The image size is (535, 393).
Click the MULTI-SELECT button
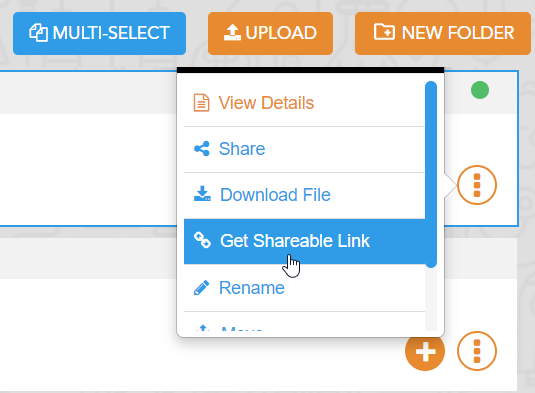point(99,33)
